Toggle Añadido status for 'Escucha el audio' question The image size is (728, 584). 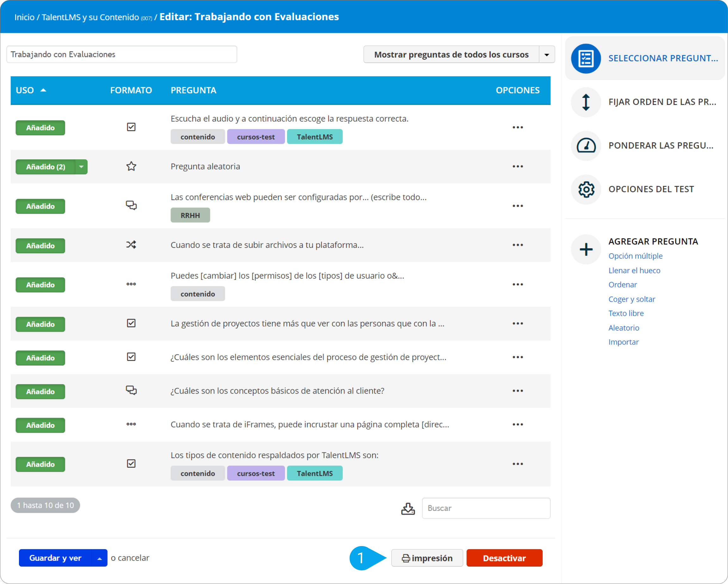(40, 128)
